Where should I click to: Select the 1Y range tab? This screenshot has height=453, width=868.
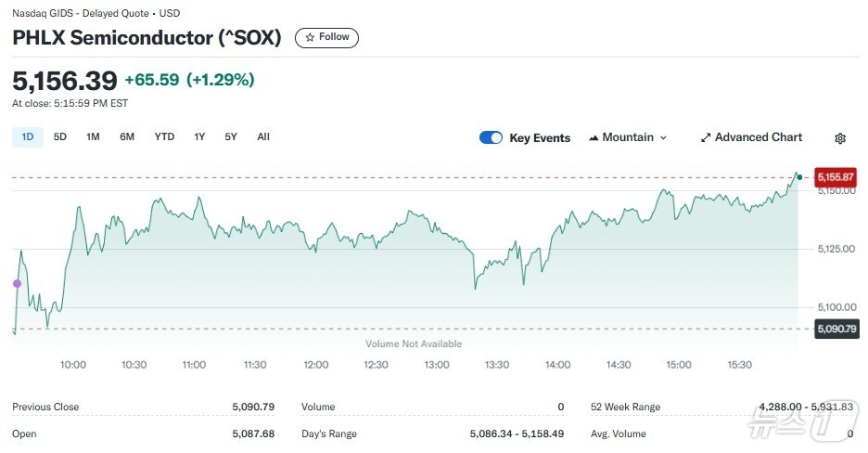point(199,136)
